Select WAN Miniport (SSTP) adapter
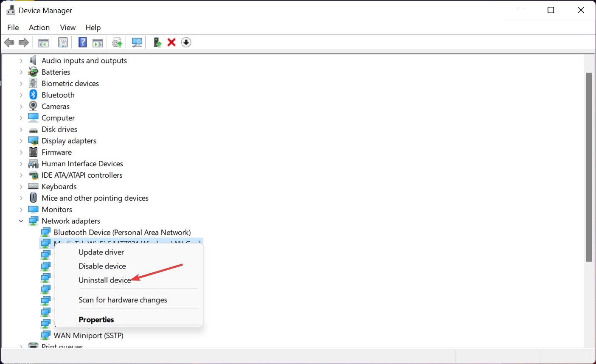 (x=88, y=336)
